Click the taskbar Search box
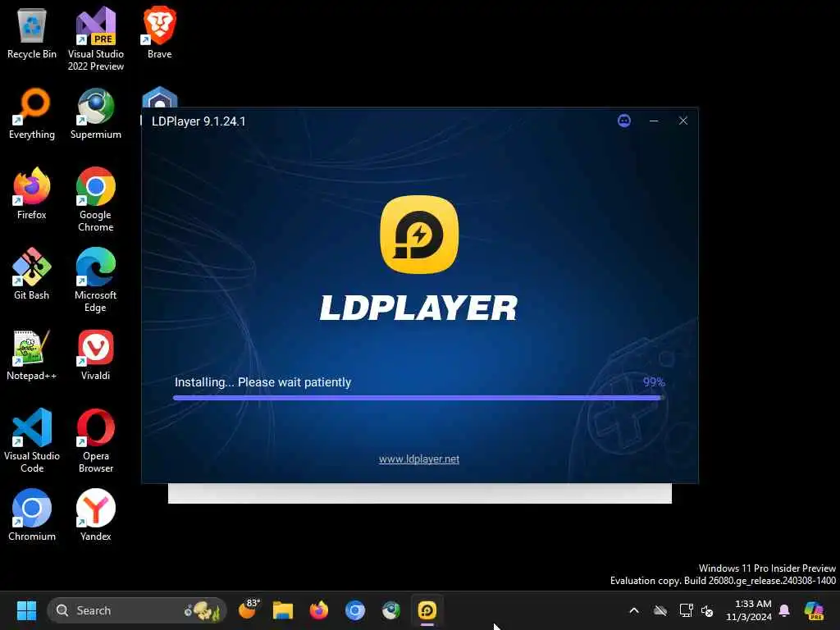 [137, 610]
